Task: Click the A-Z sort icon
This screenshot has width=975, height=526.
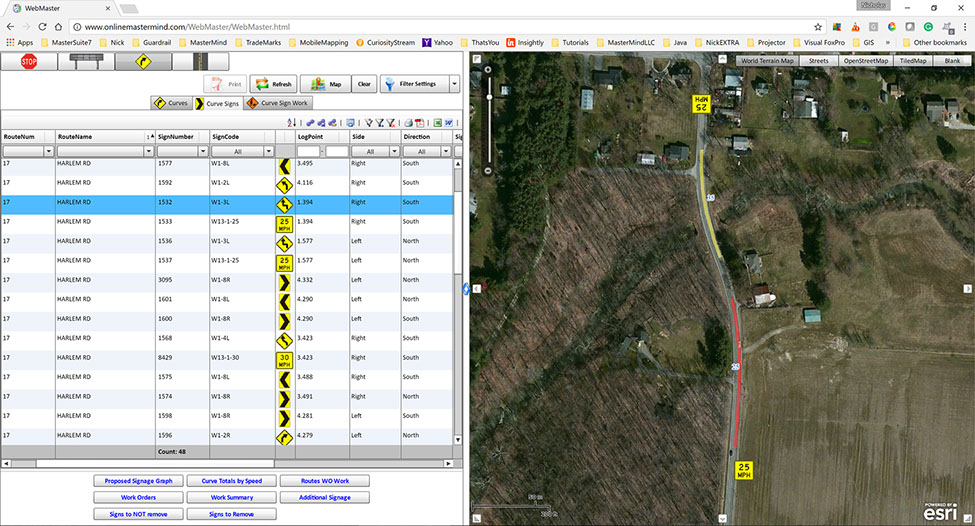Action: tap(292, 122)
